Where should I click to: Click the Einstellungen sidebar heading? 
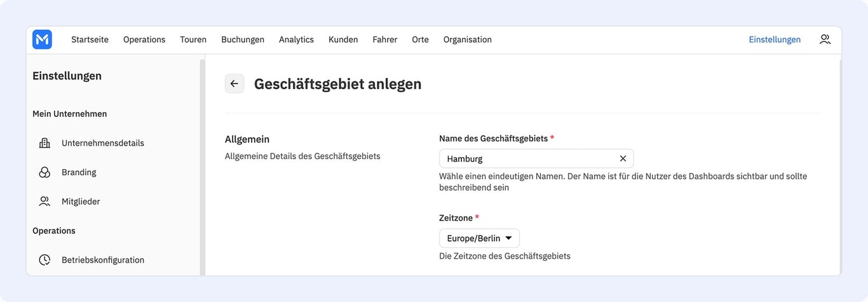pyautogui.click(x=67, y=76)
